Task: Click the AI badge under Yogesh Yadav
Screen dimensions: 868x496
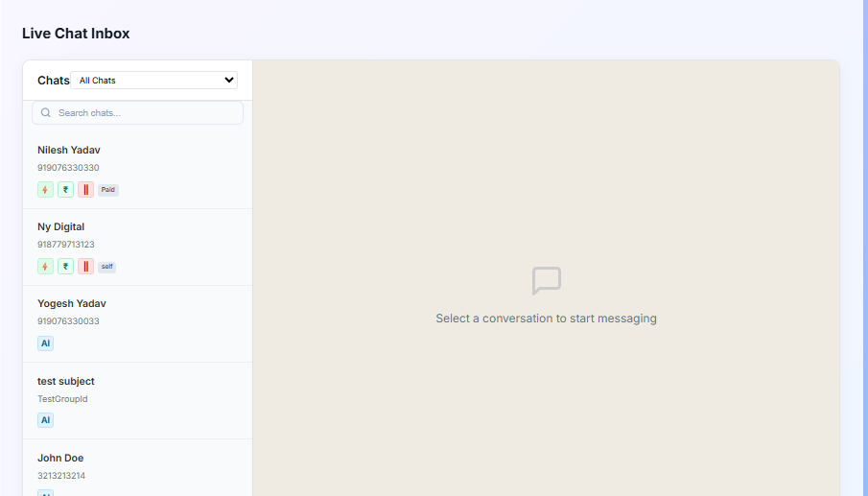Action: coord(45,343)
